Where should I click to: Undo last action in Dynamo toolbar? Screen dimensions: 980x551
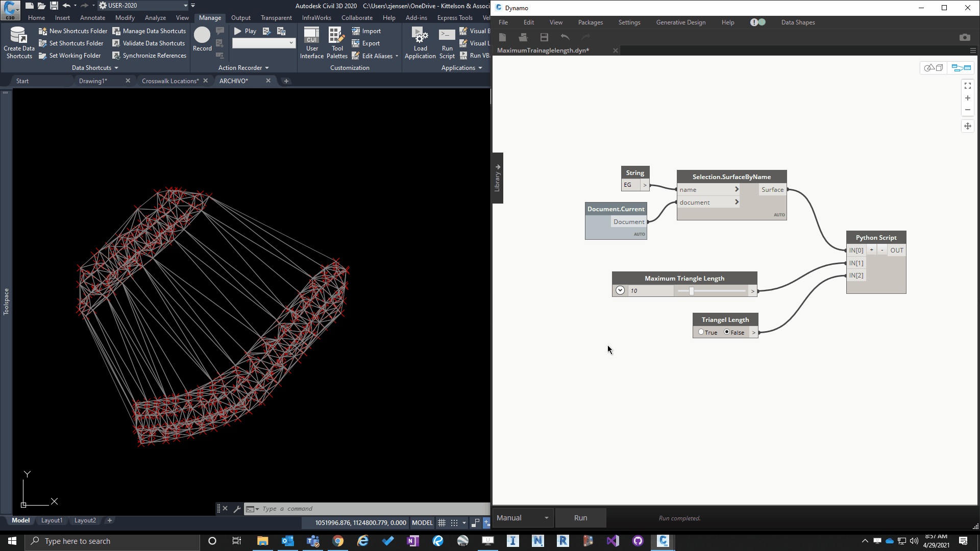(565, 37)
